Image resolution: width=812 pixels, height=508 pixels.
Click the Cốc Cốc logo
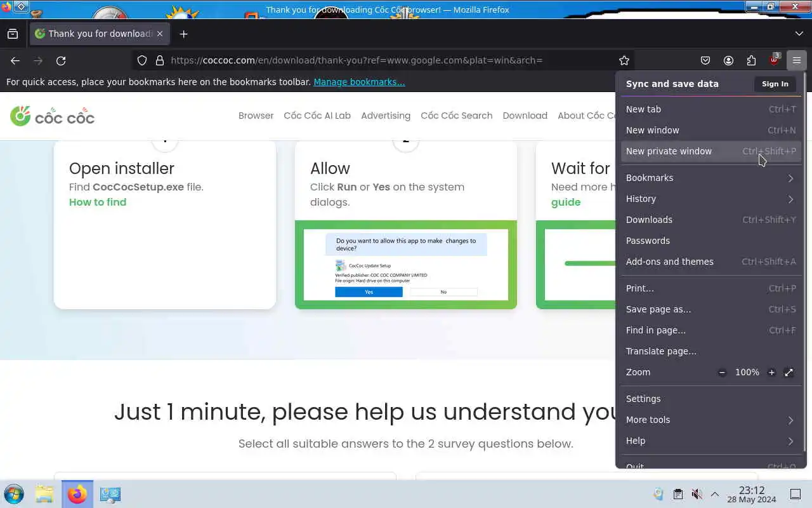pyautogui.click(x=52, y=116)
